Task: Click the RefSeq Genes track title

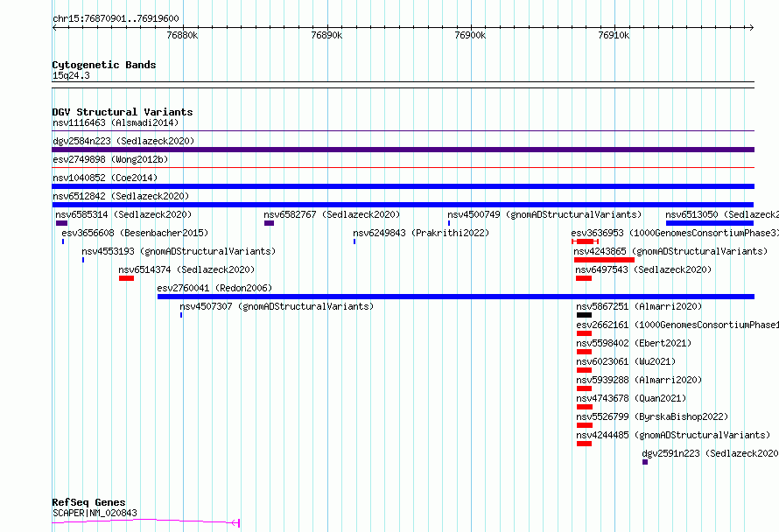Action: tap(88, 502)
